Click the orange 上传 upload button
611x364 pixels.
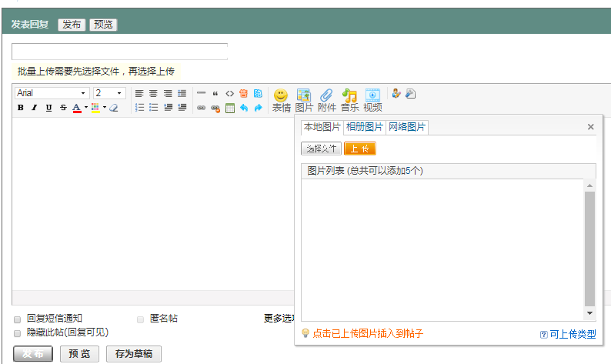coord(359,149)
